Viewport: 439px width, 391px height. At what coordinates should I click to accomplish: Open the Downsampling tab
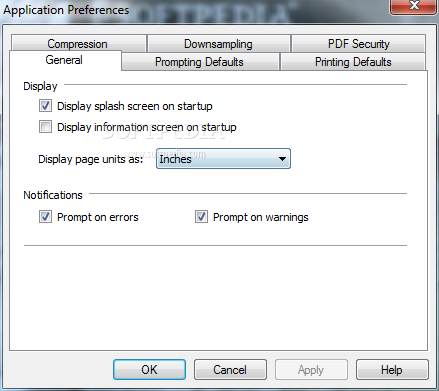(x=219, y=44)
